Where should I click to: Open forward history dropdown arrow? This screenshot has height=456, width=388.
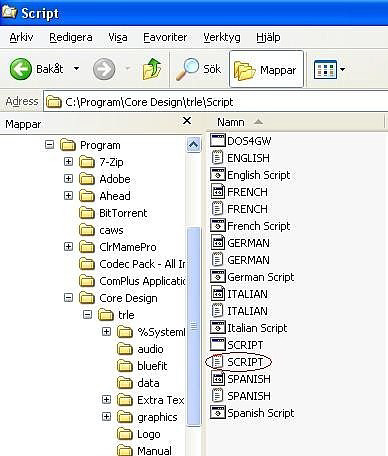tap(128, 69)
